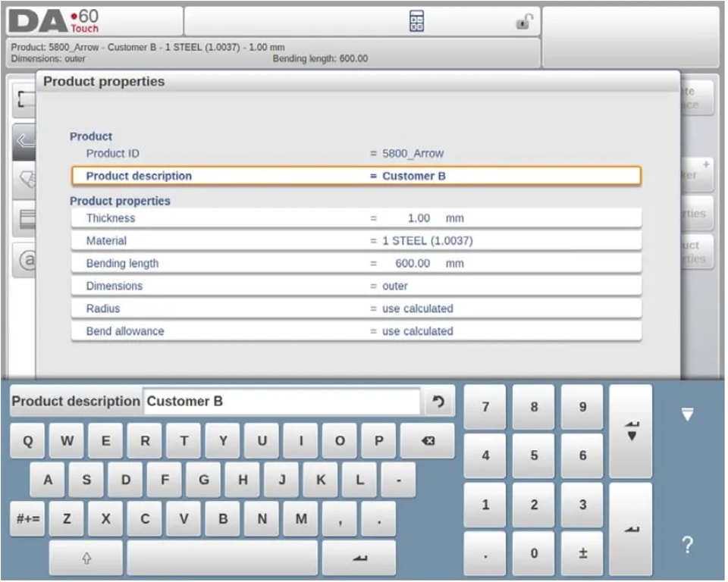Tap the numpad decimal point key
This screenshot has width=728, height=582.
point(485,554)
